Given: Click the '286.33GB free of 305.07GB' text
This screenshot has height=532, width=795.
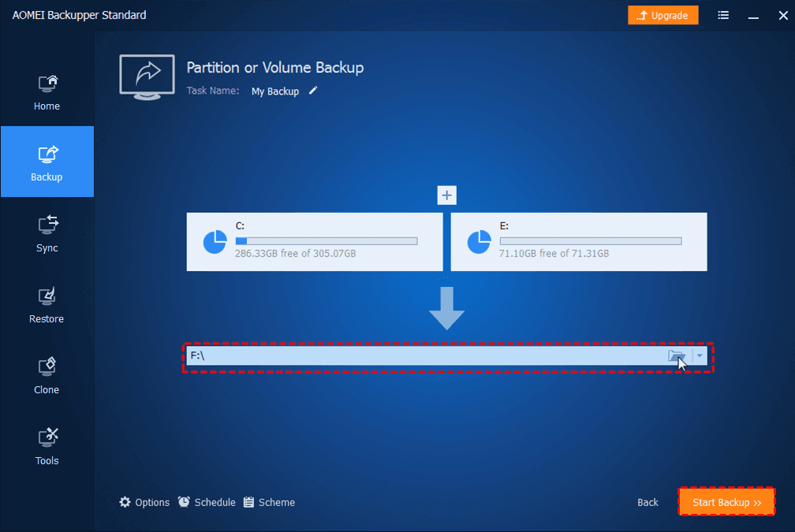Looking at the screenshot, I should 296,253.
